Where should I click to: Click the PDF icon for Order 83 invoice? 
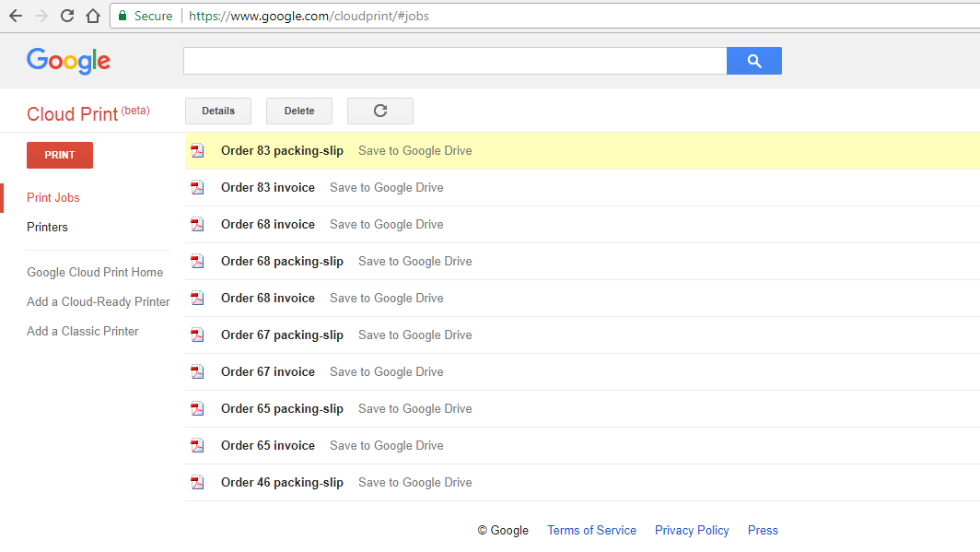click(x=197, y=188)
